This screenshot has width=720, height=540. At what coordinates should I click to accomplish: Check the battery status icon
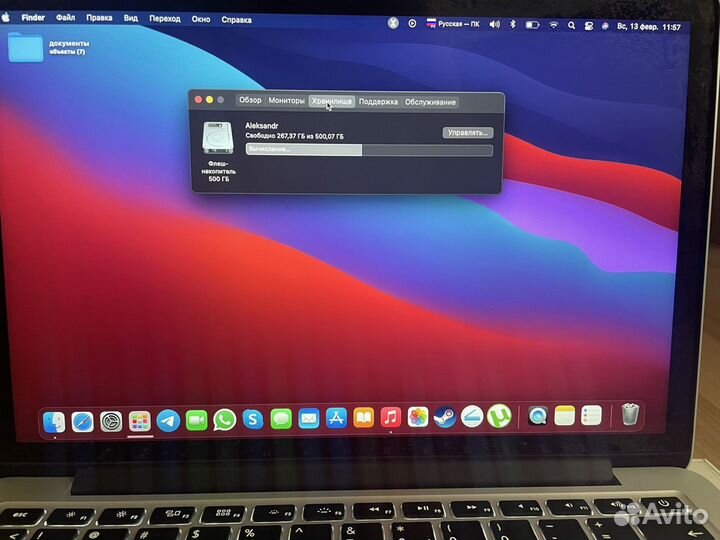point(532,25)
